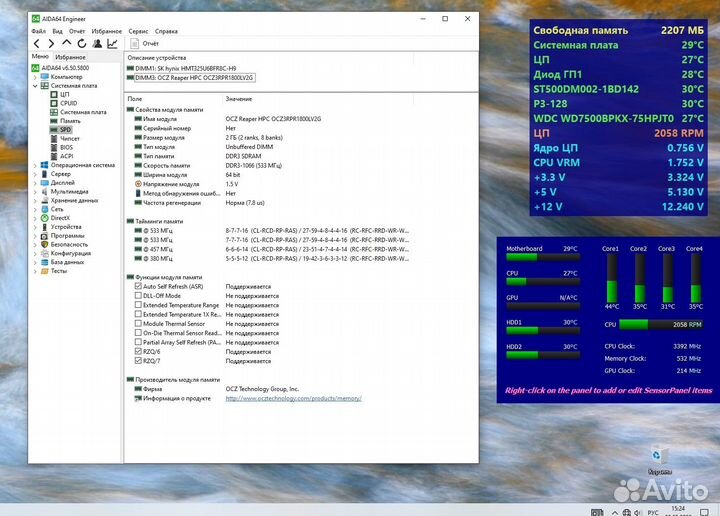Image resolution: width=720 pixels, height=516 pixels.
Task: Open the notification center icon on taskbar
Action: pyautogui.click(x=704, y=512)
